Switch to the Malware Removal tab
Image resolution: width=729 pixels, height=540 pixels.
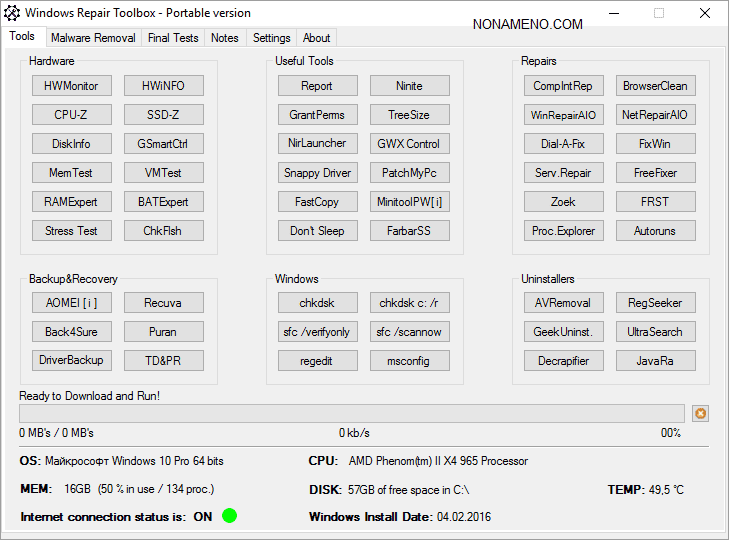[x=93, y=38]
